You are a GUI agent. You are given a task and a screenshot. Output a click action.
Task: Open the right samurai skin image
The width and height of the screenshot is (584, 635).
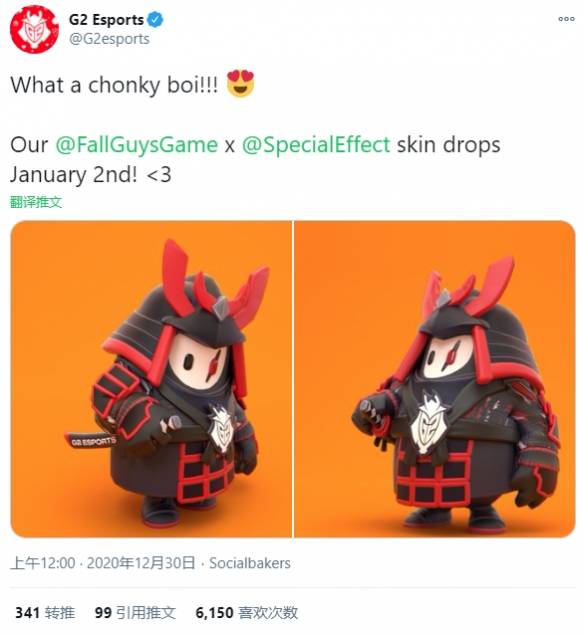tap(435, 379)
